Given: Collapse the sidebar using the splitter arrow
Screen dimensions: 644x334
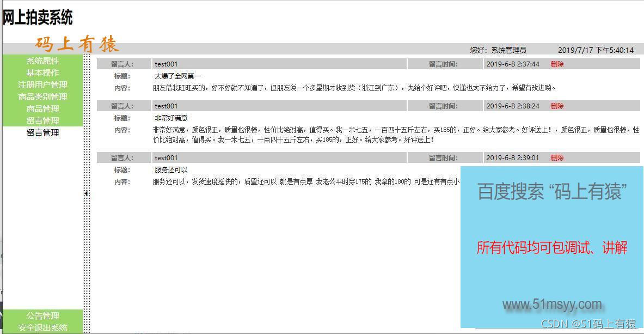Looking at the screenshot, I should click(x=87, y=194).
